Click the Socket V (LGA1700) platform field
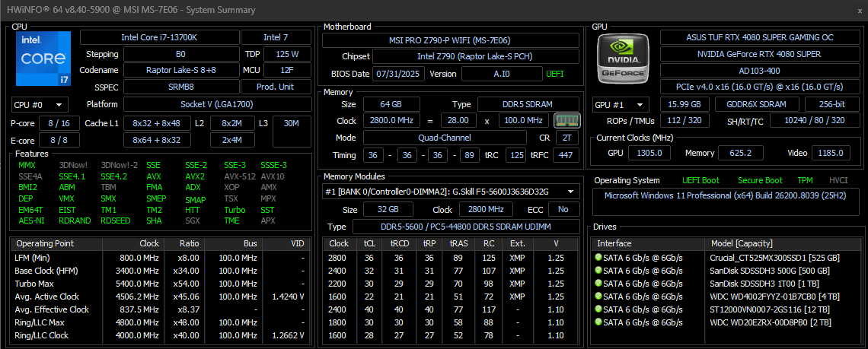This screenshot has height=349, width=868. point(217,104)
